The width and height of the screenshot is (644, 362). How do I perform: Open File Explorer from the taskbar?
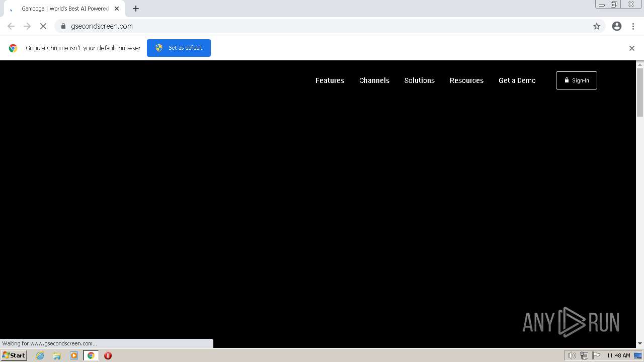coord(57,355)
